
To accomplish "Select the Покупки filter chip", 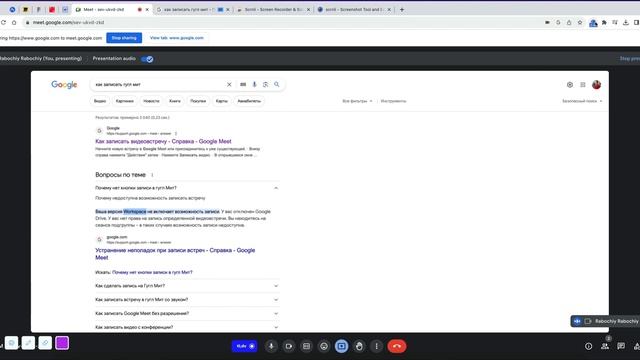I will click(x=198, y=101).
